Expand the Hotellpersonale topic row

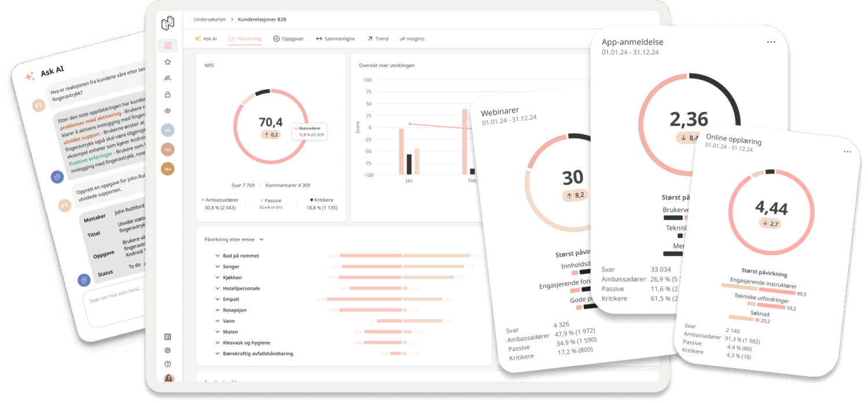tap(217, 289)
